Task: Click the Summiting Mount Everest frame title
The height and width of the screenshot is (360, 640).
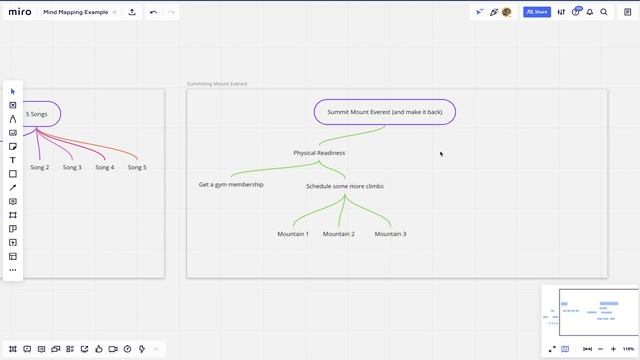Action: pos(217,84)
